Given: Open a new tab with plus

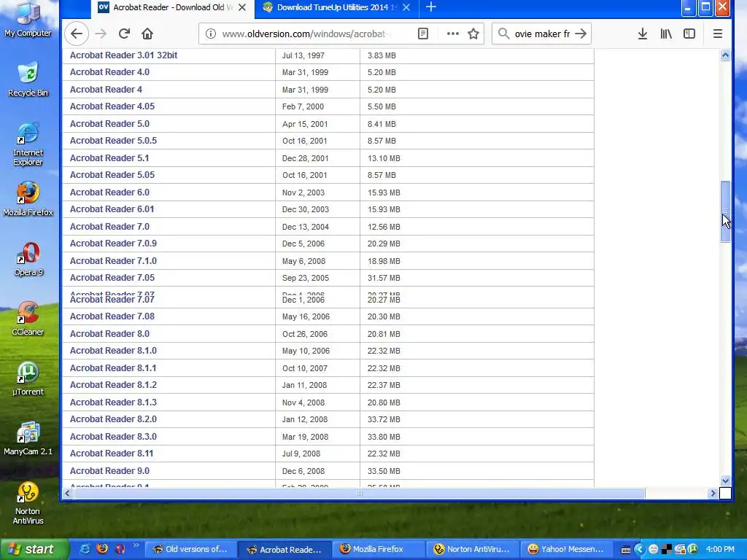Looking at the screenshot, I should coord(430,7).
